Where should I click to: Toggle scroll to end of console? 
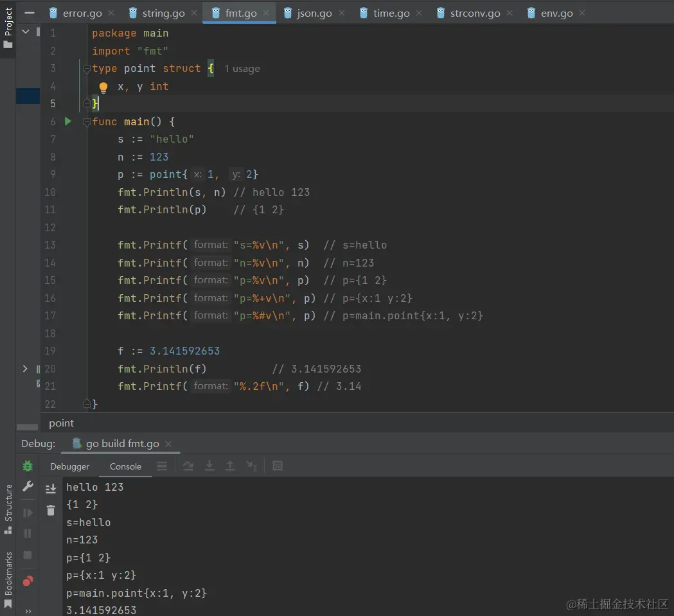(x=51, y=489)
